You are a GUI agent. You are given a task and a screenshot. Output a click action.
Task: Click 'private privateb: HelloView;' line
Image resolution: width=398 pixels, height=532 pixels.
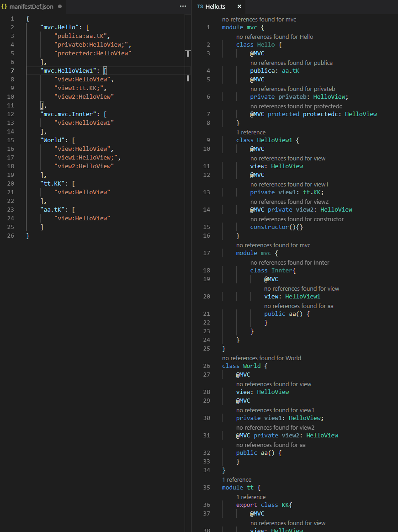(299, 97)
